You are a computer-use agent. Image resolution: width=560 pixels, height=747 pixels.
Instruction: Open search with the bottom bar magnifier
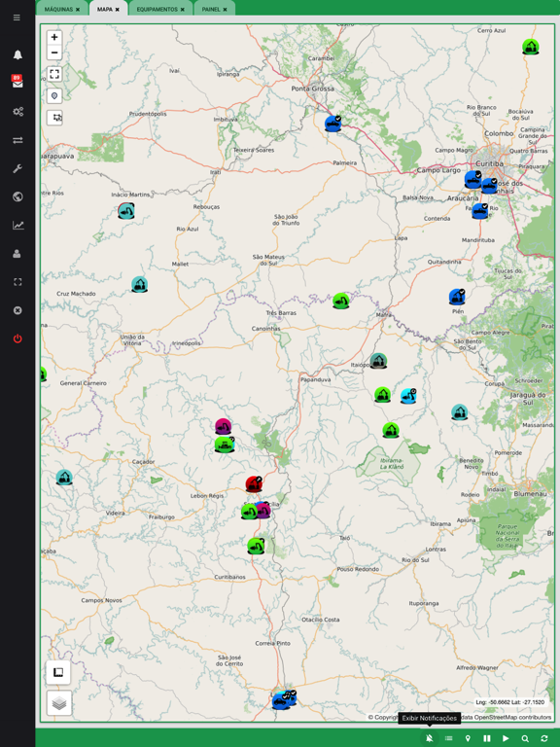point(525,738)
